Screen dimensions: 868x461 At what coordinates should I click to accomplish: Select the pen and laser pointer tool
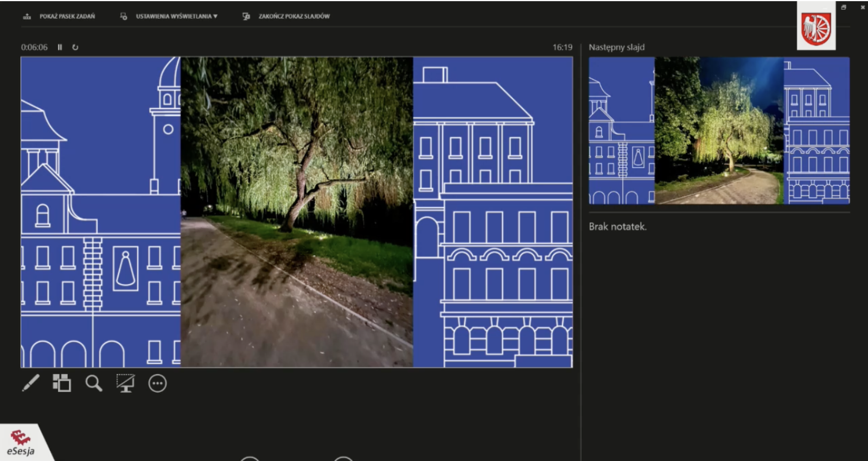pyautogui.click(x=31, y=383)
